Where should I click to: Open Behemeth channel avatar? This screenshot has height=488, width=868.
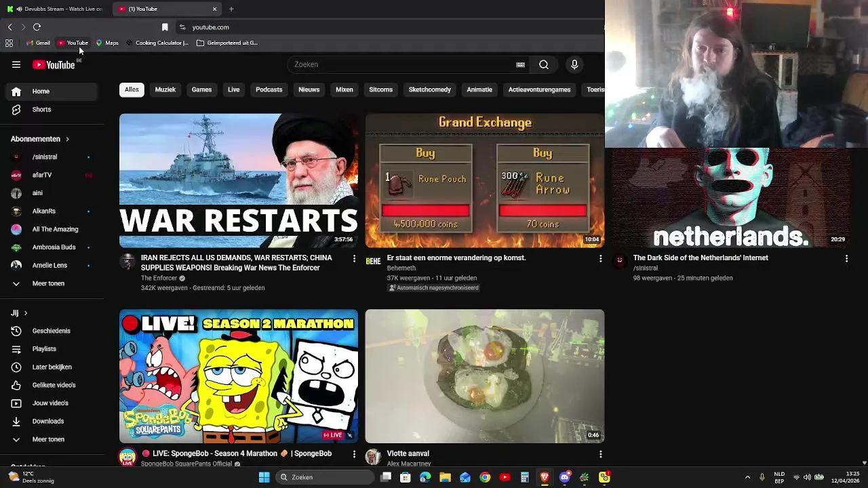tap(374, 262)
